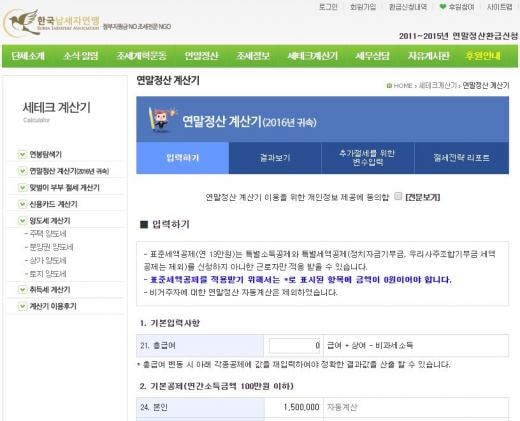This screenshot has width=520, height=421.
Task: Expand the 맞벌이 부부 절세 계산기 sidebar item
Action: (65, 188)
